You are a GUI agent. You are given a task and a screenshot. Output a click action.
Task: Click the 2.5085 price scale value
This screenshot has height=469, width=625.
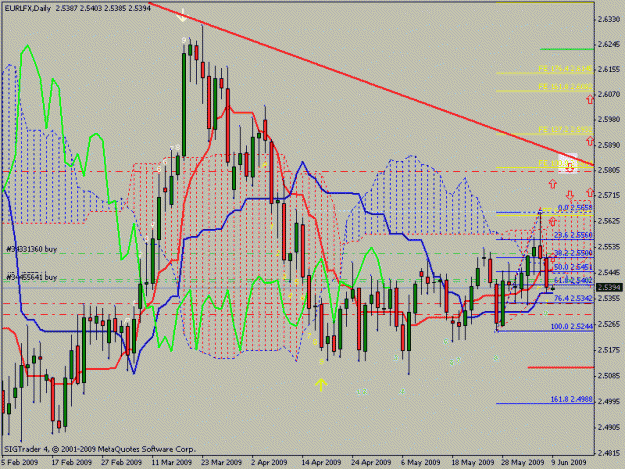610,375
